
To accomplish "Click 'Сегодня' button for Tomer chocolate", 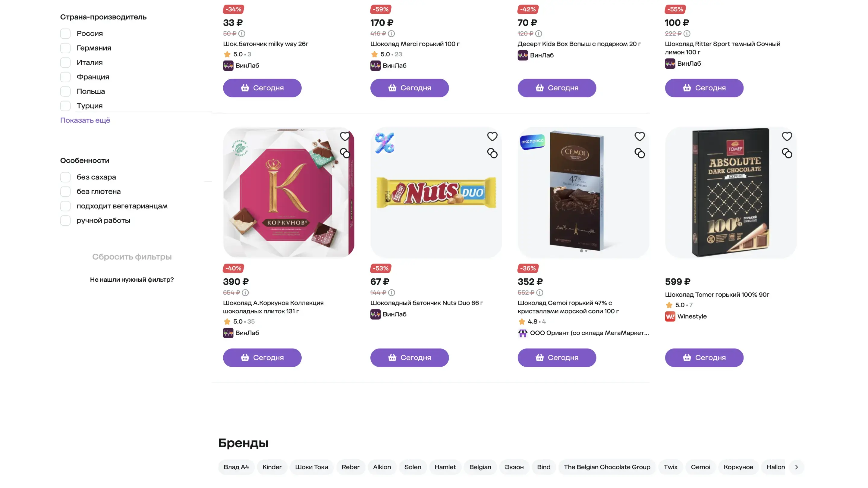I will click(x=704, y=358).
